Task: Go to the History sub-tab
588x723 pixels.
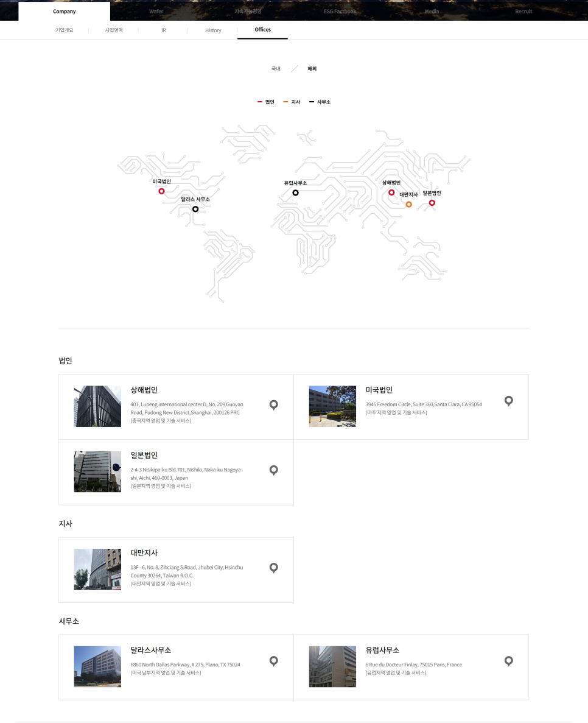Action: [213, 30]
